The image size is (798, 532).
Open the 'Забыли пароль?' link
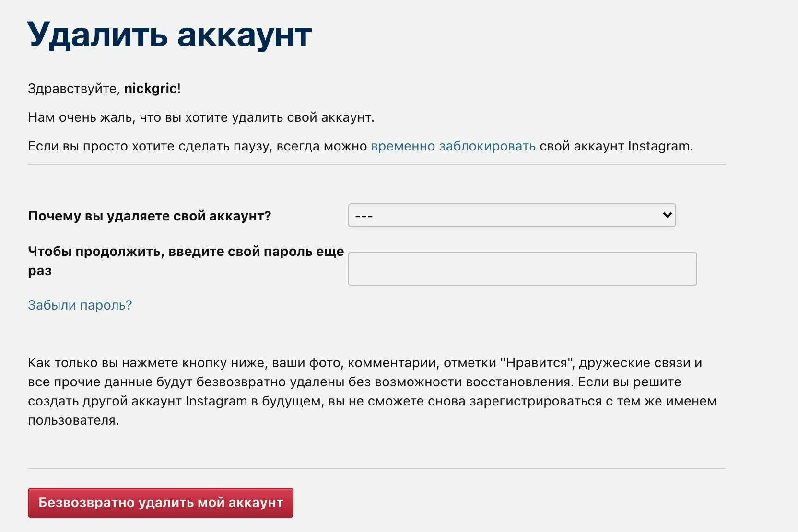click(80, 305)
